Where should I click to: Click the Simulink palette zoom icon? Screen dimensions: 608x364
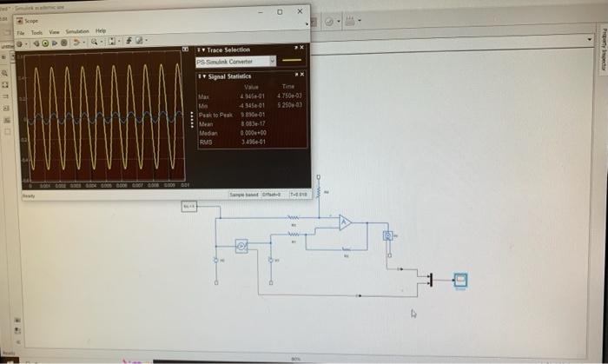click(4, 73)
